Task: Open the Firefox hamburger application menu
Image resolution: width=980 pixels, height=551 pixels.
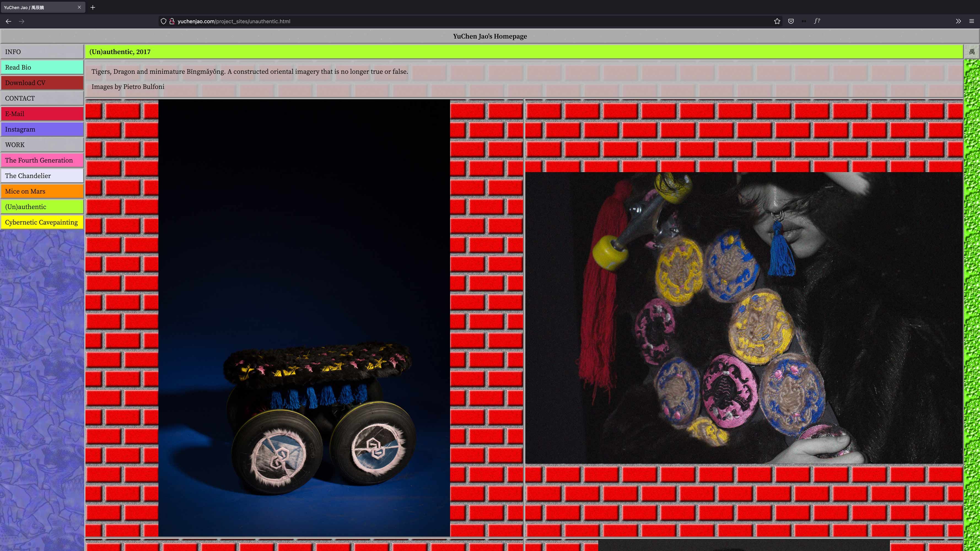Action: pyautogui.click(x=971, y=21)
